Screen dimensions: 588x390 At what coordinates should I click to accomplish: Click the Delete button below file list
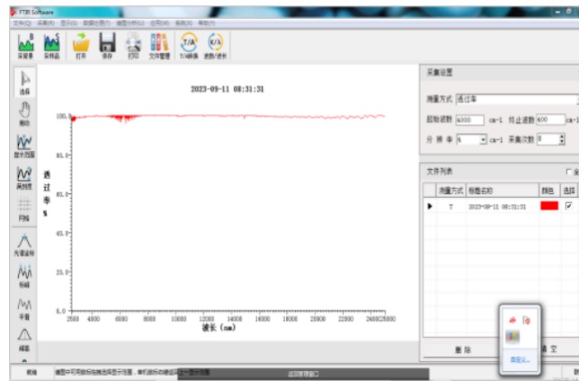coord(459,349)
